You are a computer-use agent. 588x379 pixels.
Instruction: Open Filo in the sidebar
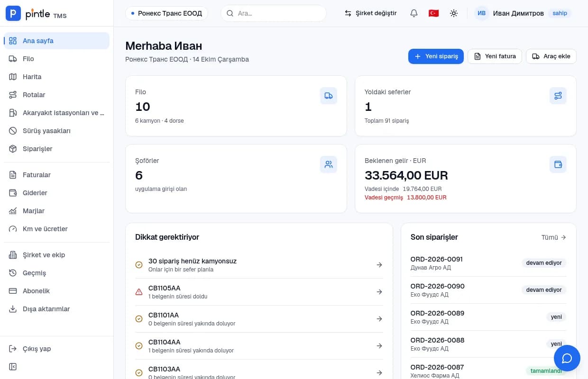pos(57,59)
